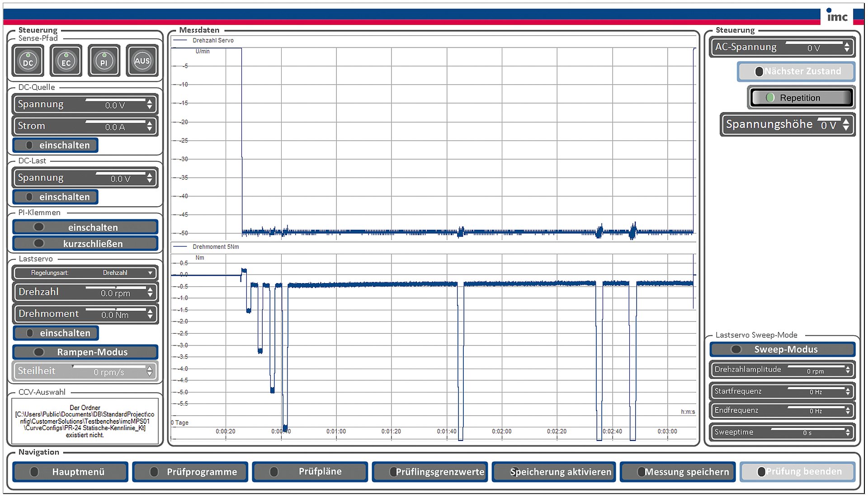This screenshot has width=868, height=497.
Task: Increase the Strom value using its stepper
Action: point(149,123)
